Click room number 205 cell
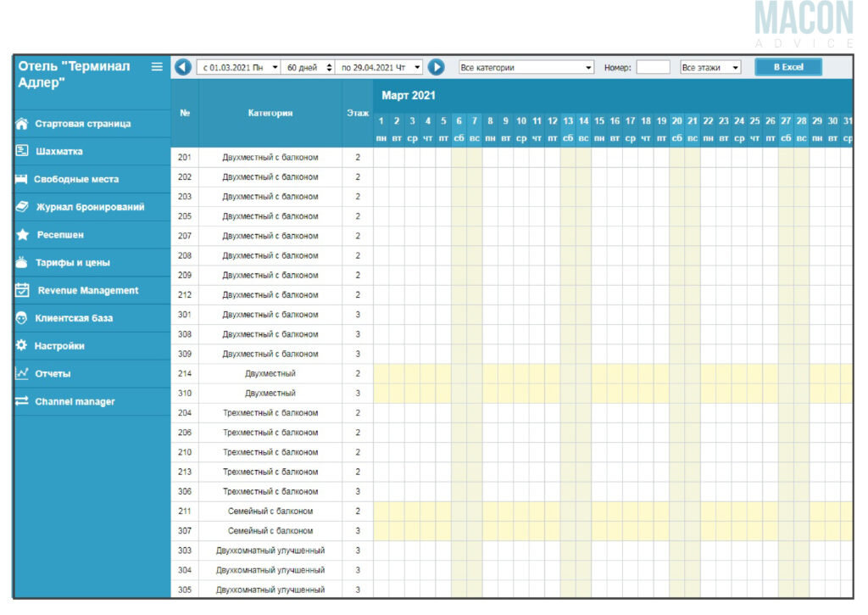 185,216
